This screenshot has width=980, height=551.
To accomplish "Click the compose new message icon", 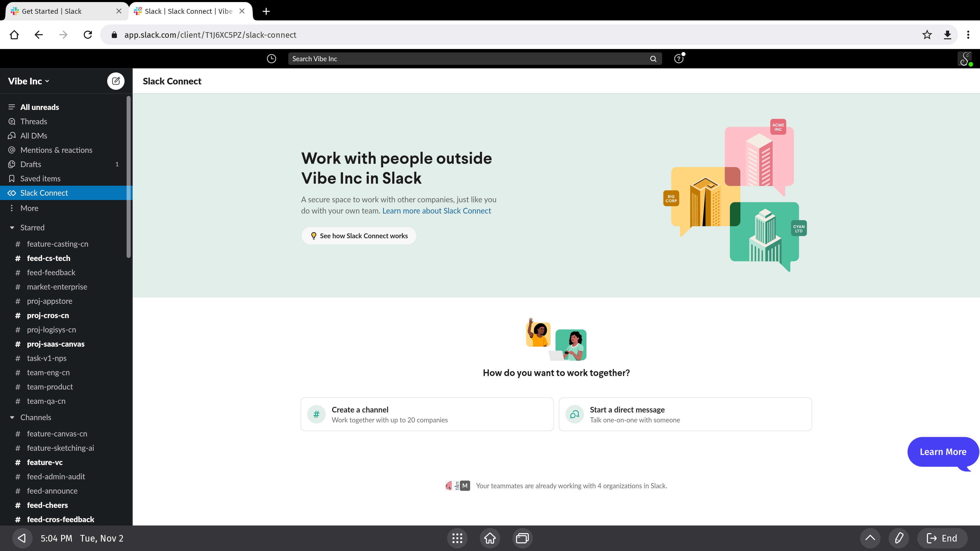I will click(116, 81).
